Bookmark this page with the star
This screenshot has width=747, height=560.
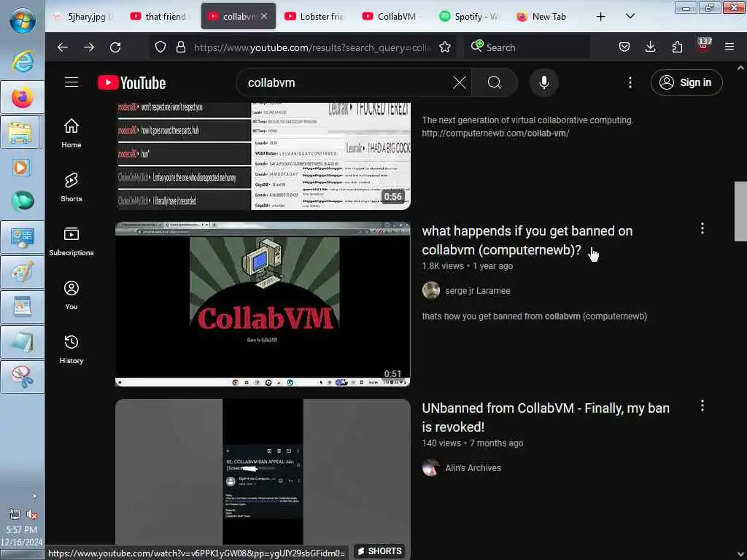(444, 47)
